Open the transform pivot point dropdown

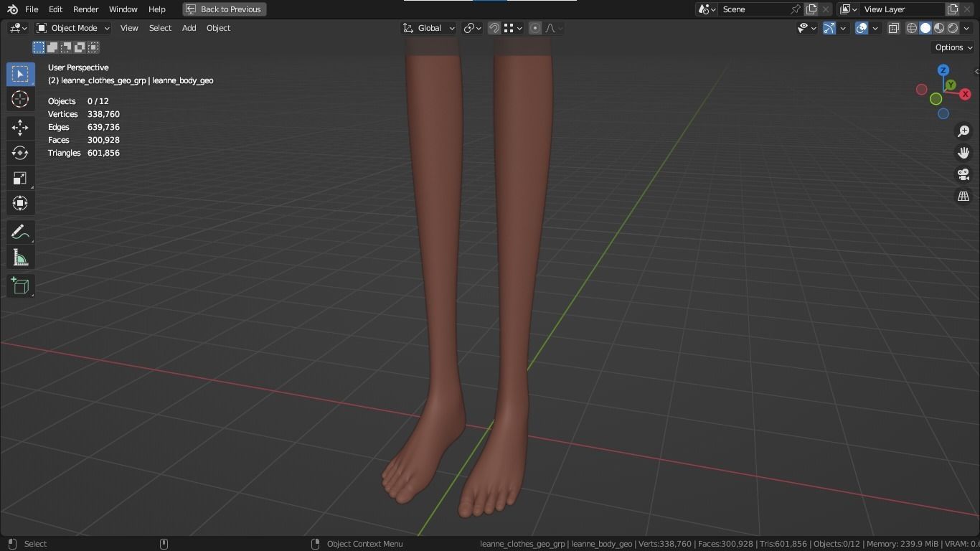pyautogui.click(x=472, y=28)
